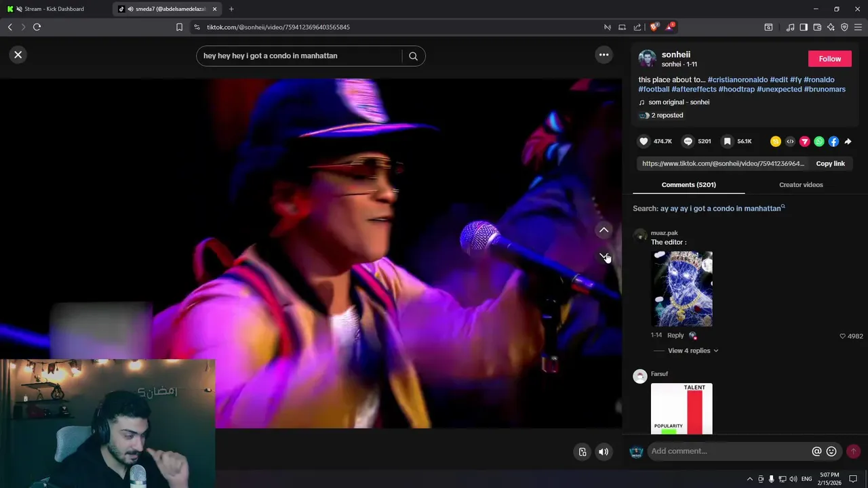This screenshot has width=868, height=488.
Task: Toggle the browser sidebar panel
Action: tap(804, 27)
